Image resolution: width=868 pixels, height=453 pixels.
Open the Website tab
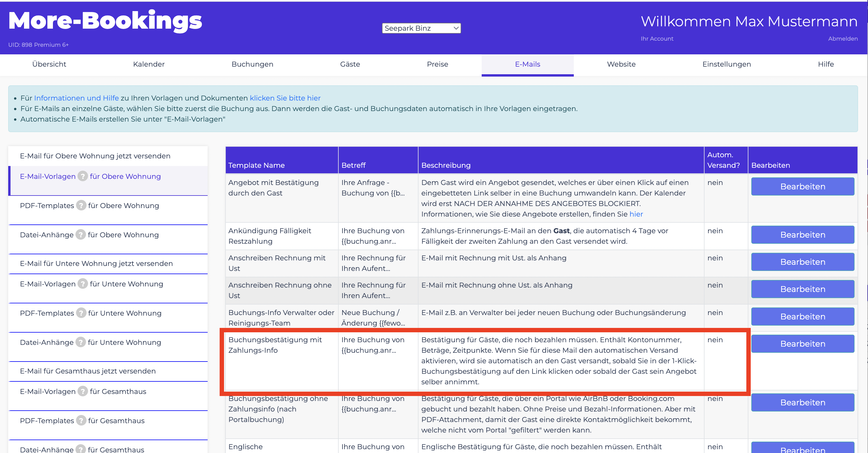(x=621, y=64)
